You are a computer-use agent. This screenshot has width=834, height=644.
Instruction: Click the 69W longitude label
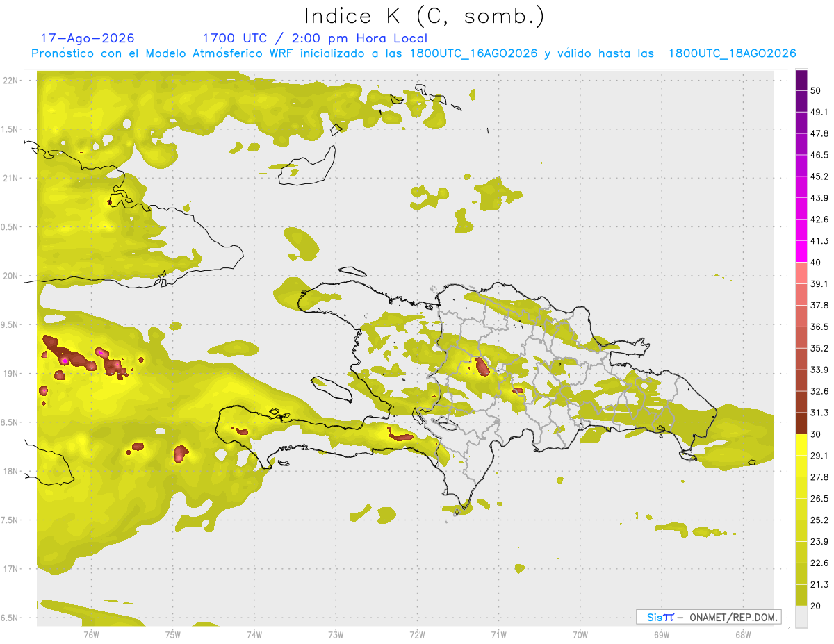coord(661,634)
